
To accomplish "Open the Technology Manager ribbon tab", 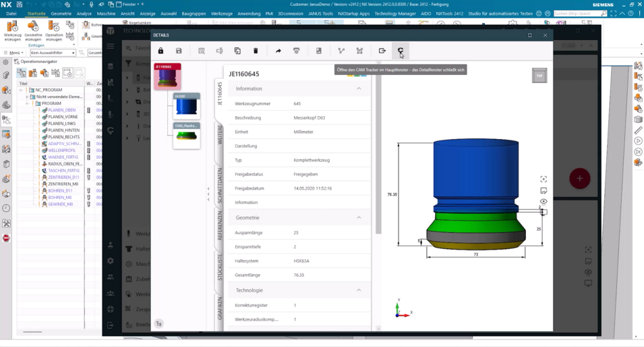I will click(394, 14).
